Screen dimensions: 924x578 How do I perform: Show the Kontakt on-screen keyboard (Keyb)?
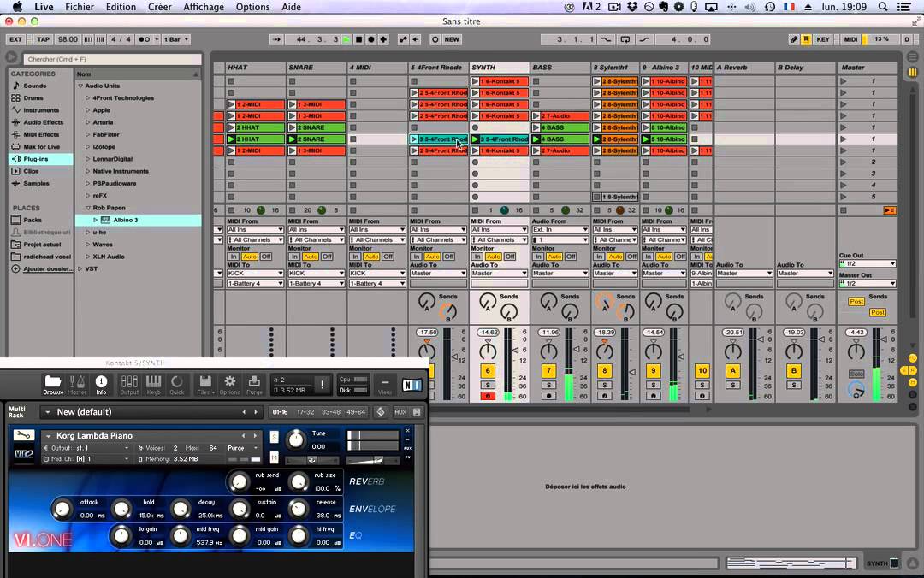(153, 385)
